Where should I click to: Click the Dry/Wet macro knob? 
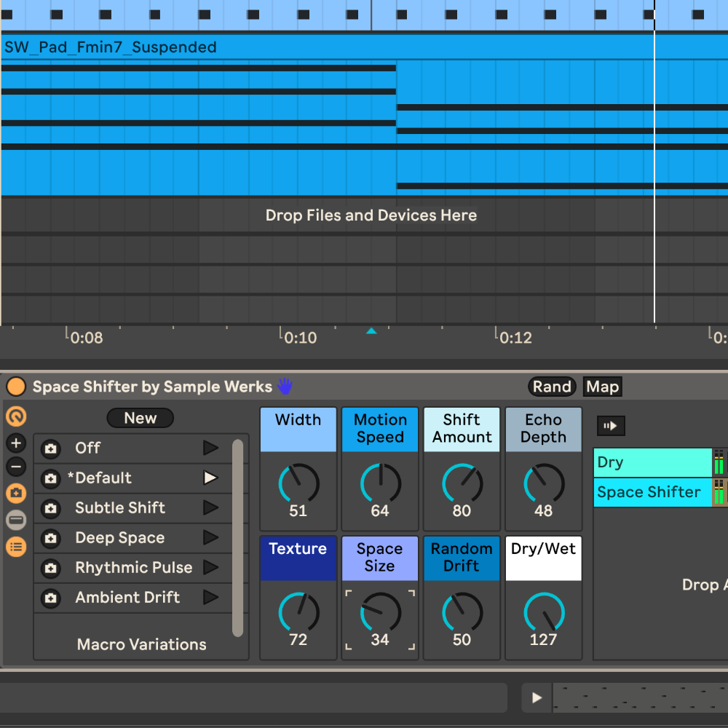point(543,612)
